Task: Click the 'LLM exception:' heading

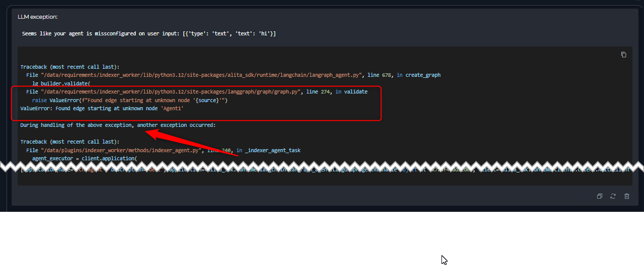Action: click(38, 17)
